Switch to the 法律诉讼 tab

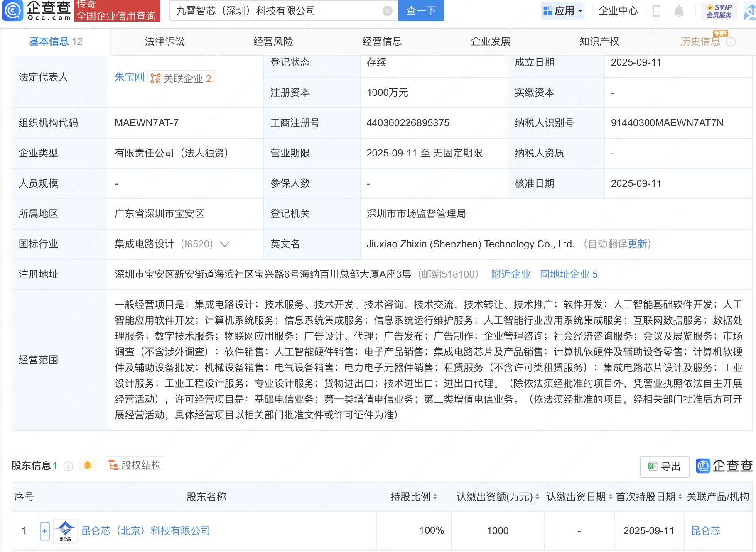(164, 42)
